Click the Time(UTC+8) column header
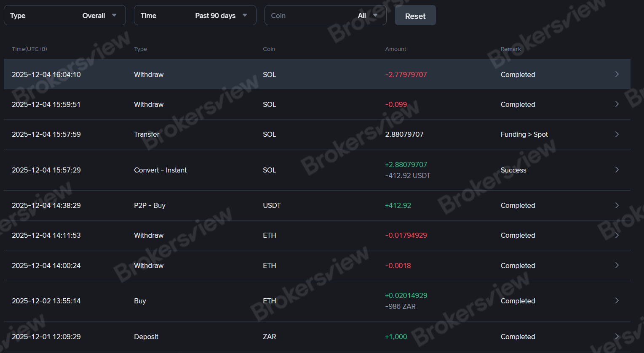The image size is (644, 353). [x=29, y=49]
